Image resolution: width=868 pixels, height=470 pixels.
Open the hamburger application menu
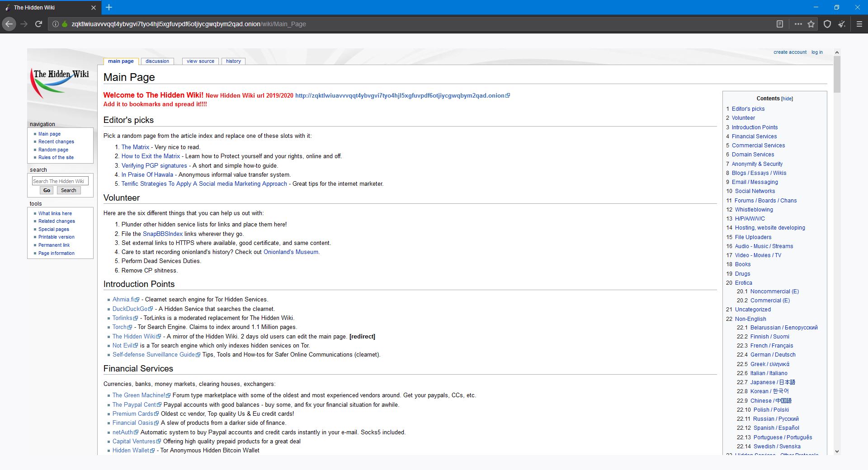coord(859,24)
